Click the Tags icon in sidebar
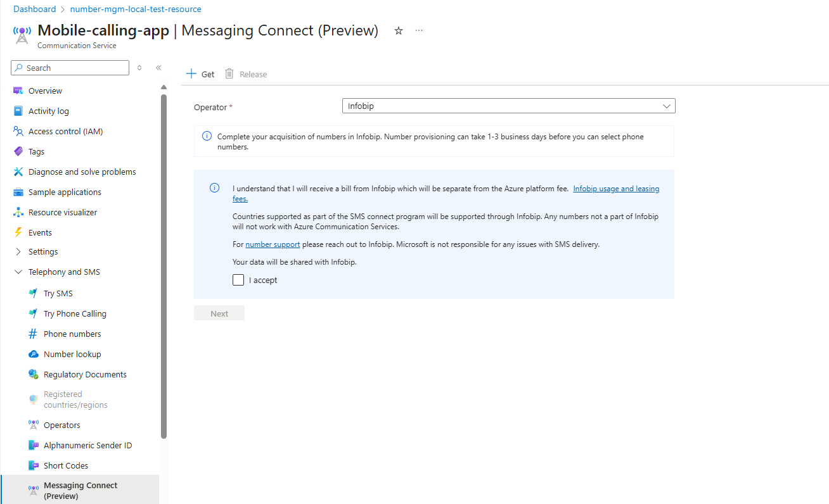 pyautogui.click(x=18, y=151)
